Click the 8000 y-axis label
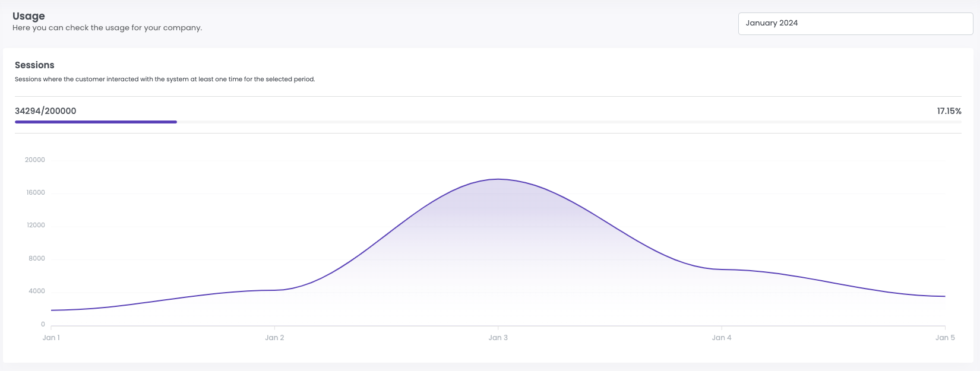The width and height of the screenshot is (980, 371). 36,258
